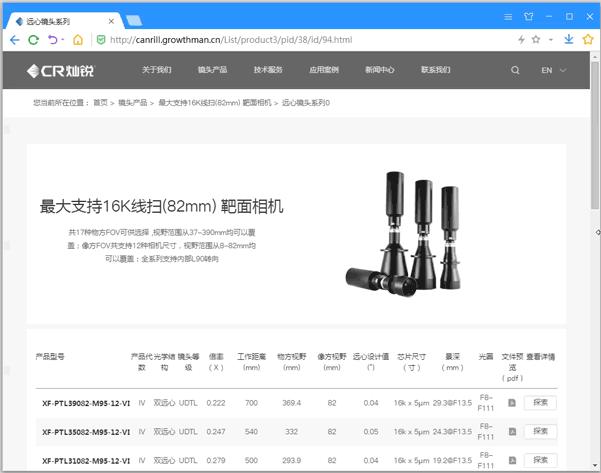The width and height of the screenshot is (601, 473).
Task: Open the browser home page icon
Action: [x=78, y=39]
